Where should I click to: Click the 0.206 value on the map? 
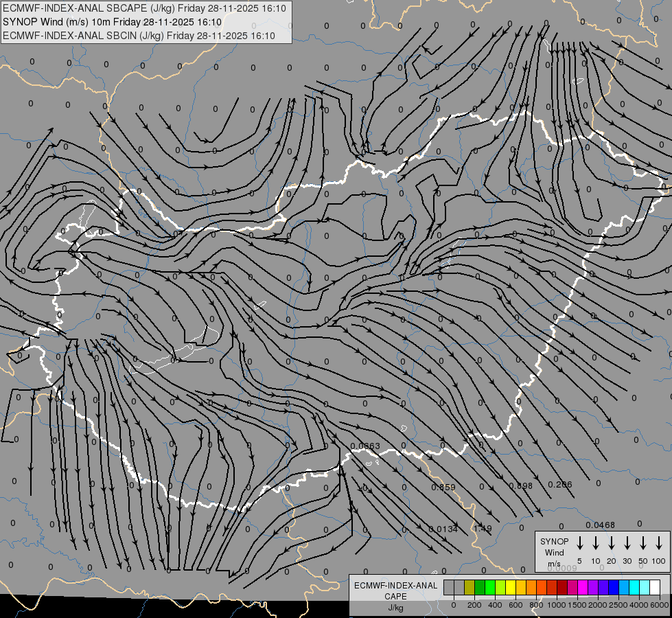pos(560,484)
